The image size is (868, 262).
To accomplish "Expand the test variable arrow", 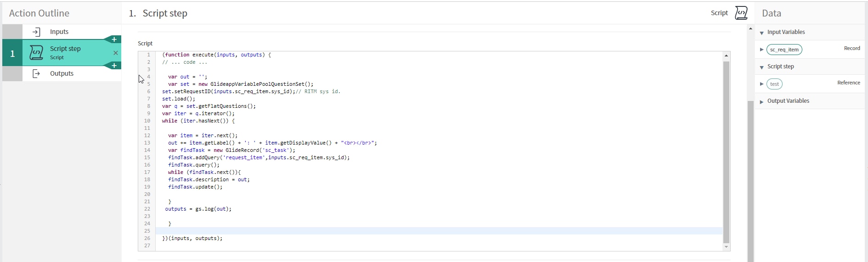I will click(x=762, y=84).
